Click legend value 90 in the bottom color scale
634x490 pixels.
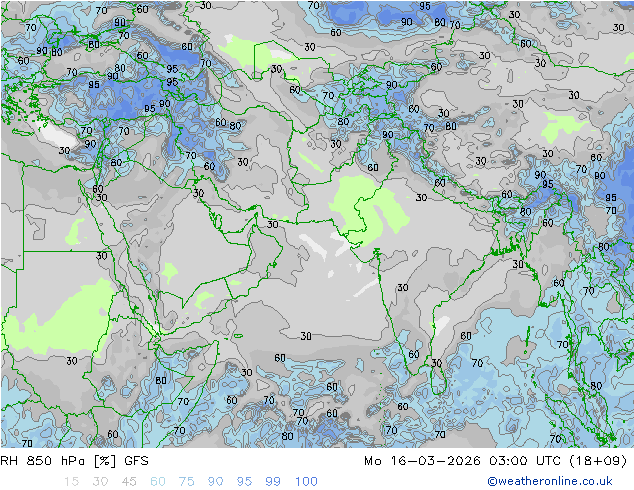click(215, 482)
